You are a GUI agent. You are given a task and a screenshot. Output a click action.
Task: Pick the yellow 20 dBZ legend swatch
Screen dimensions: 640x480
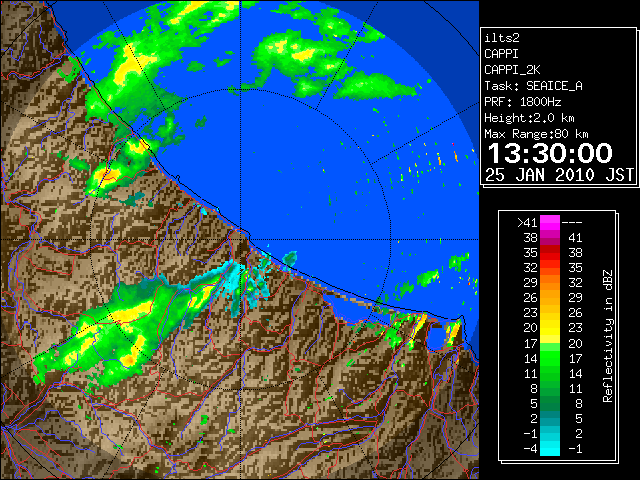[x=550, y=328]
